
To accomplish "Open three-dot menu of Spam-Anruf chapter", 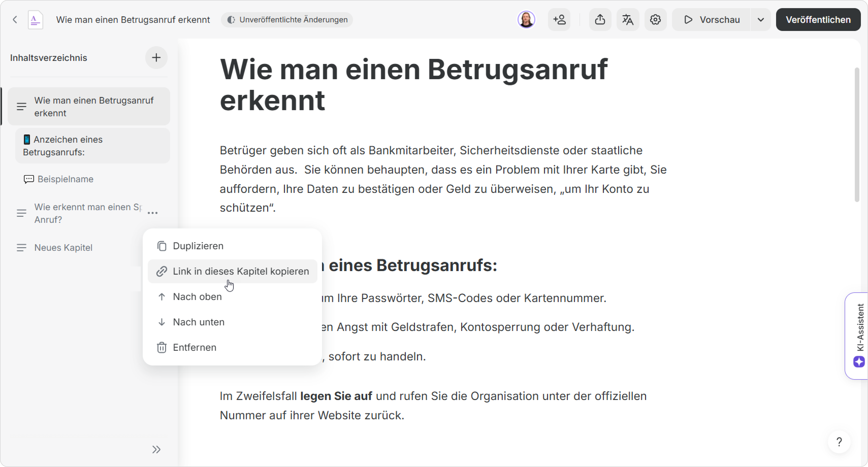I will 153,213.
